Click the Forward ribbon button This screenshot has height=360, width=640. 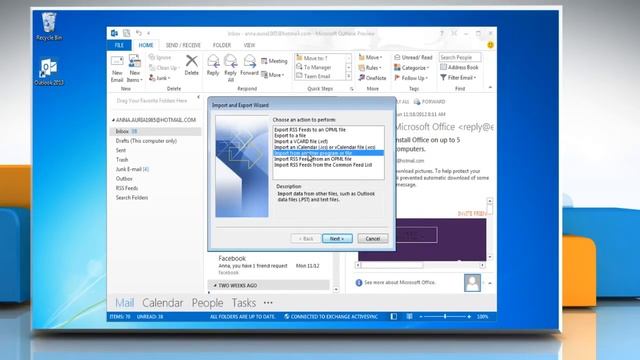point(249,65)
